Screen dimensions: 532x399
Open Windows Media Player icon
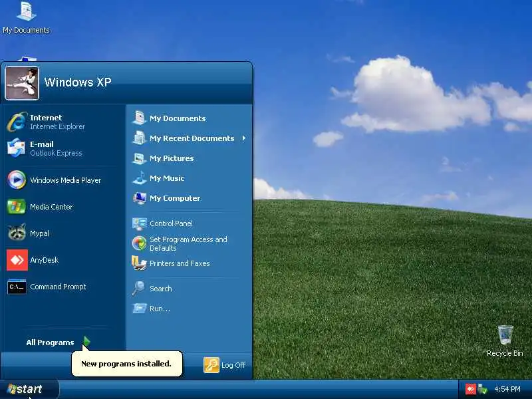[17, 180]
